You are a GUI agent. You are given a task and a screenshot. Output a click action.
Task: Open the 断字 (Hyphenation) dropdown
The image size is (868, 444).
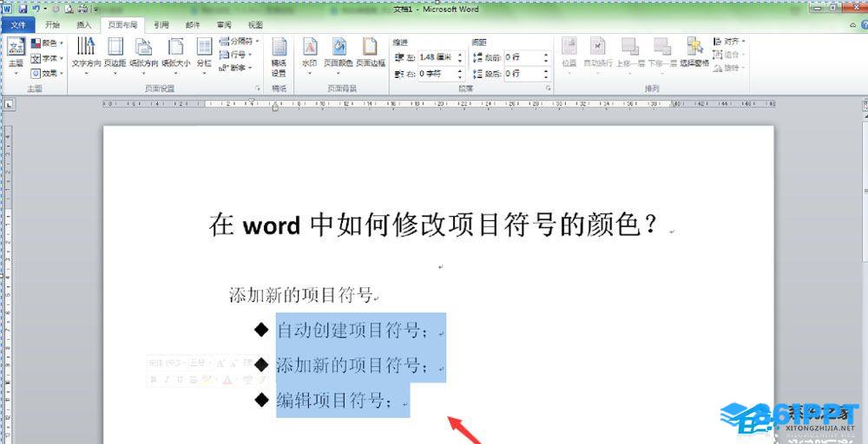[x=236, y=68]
